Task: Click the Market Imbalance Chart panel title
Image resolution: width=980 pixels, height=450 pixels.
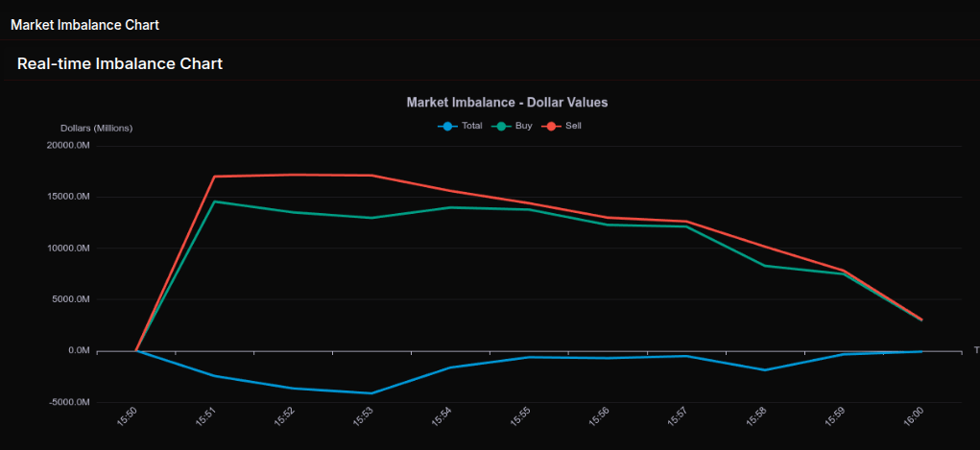Action: coord(85,25)
